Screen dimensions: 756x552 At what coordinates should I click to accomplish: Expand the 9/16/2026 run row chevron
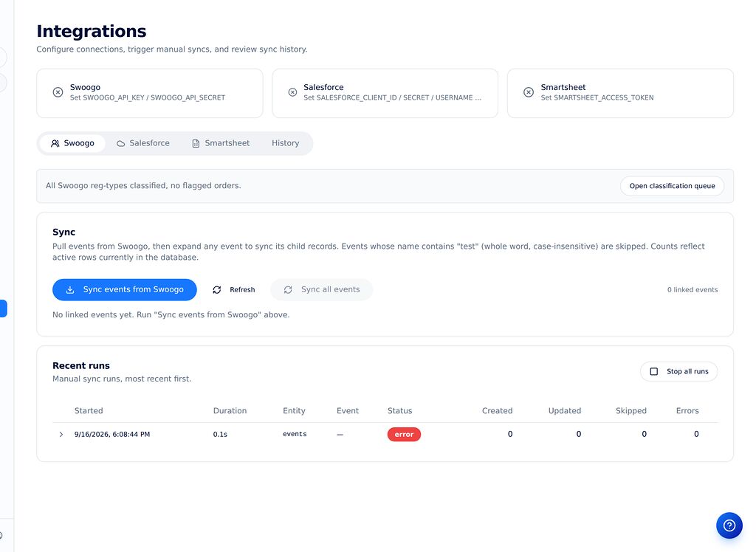(61, 435)
